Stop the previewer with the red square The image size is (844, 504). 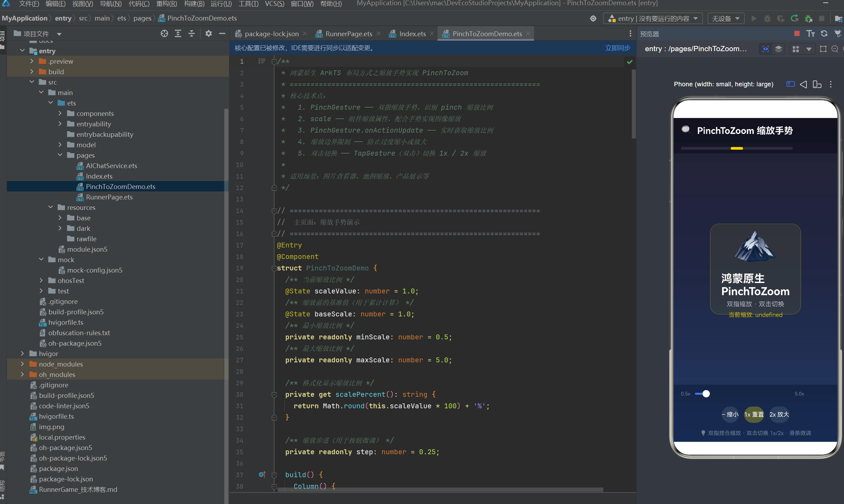pyautogui.click(x=797, y=33)
